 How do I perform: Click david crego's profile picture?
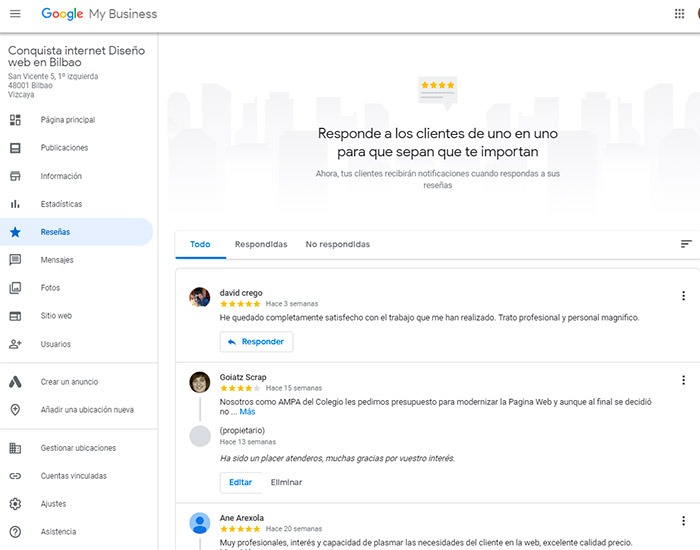(200, 298)
